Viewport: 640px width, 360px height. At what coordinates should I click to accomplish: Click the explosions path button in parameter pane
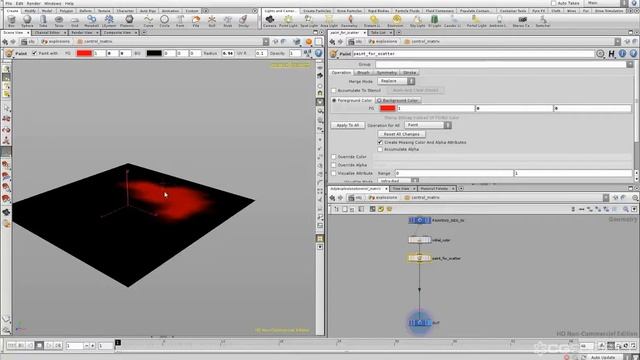click(383, 41)
